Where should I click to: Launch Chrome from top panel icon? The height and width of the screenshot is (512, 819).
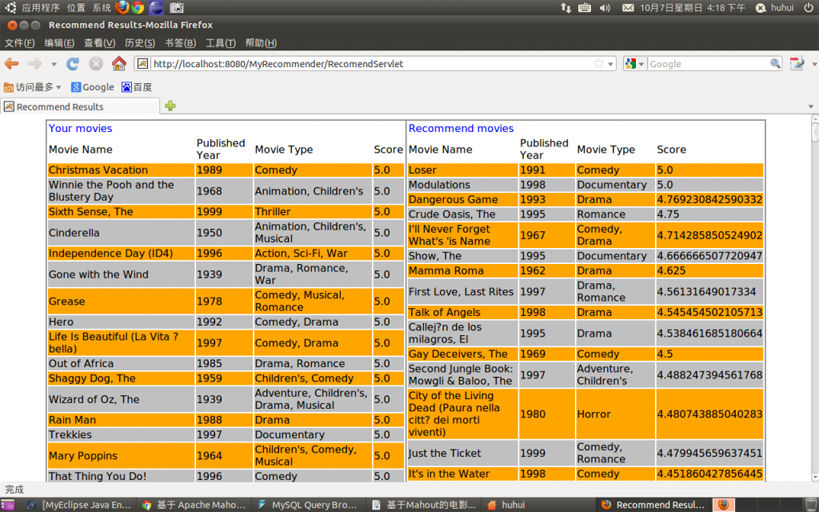click(138, 7)
